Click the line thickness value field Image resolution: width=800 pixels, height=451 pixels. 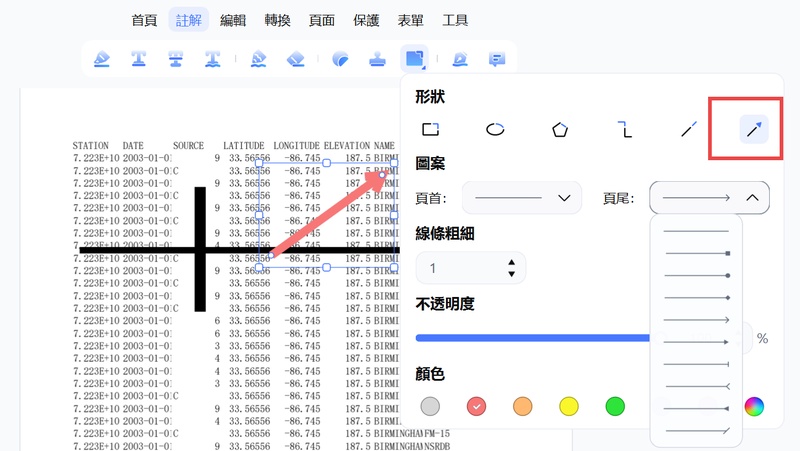coord(470,268)
